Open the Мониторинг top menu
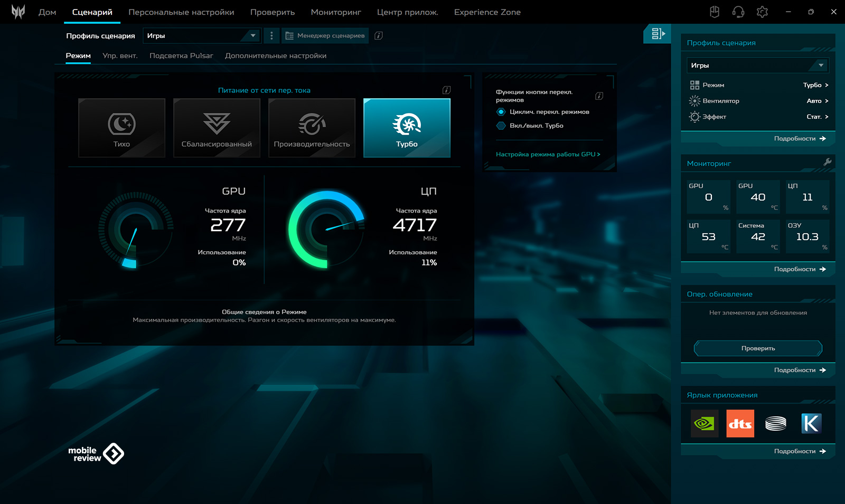This screenshot has height=504, width=845. point(336,12)
